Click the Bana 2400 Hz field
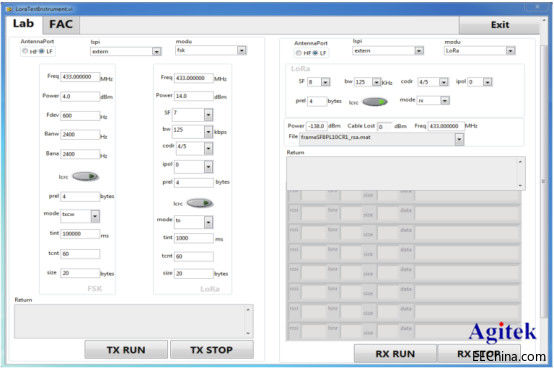This screenshot has width=554, height=369. coord(80,154)
